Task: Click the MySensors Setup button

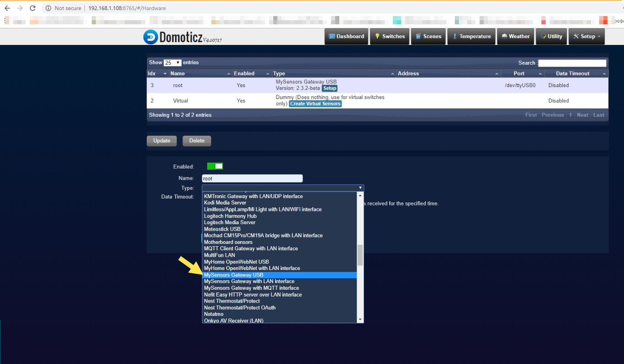Action: pyautogui.click(x=330, y=88)
